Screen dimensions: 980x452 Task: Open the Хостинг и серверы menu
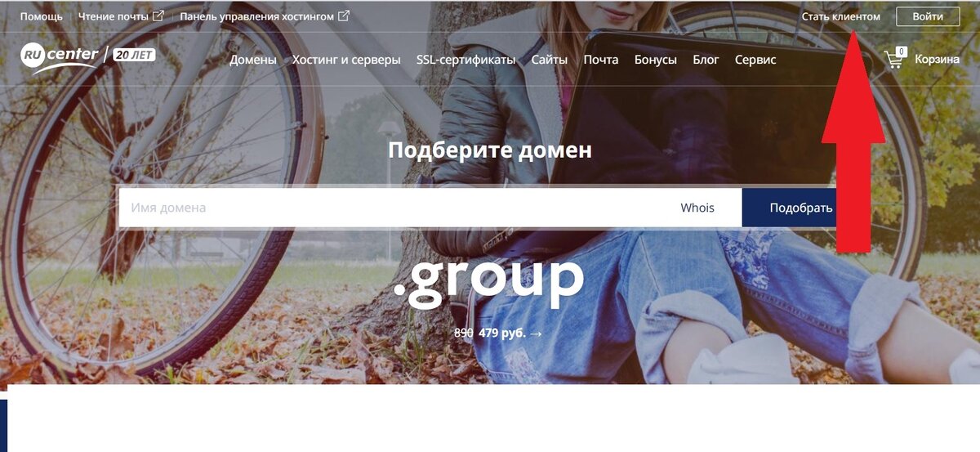pos(346,60)
